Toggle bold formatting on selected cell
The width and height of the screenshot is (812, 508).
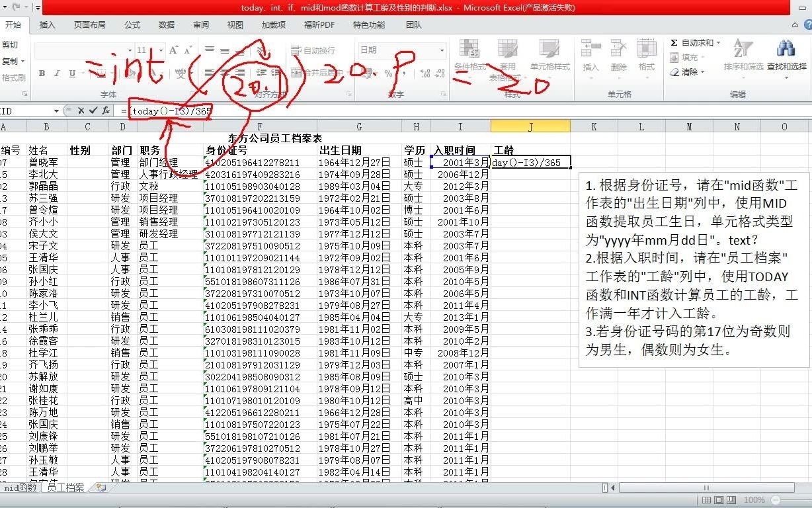click(x=42, y=74)
